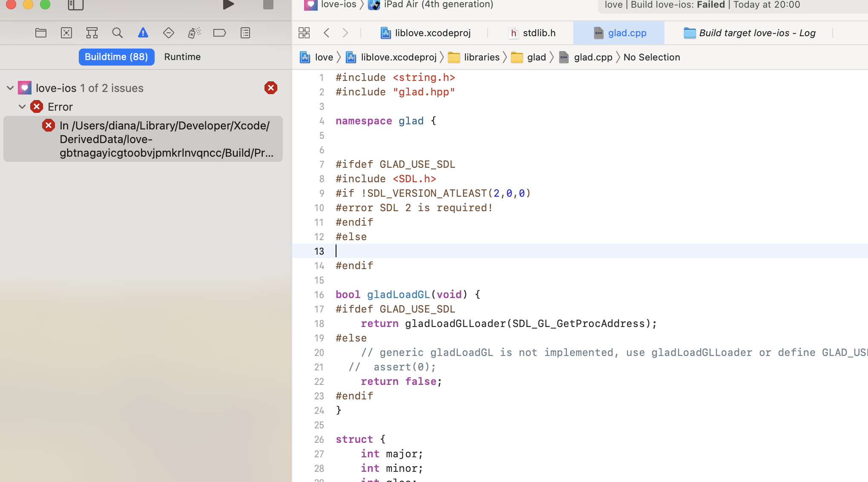Open the Source Control navigator
868x482 pixels.
[66, 33]
